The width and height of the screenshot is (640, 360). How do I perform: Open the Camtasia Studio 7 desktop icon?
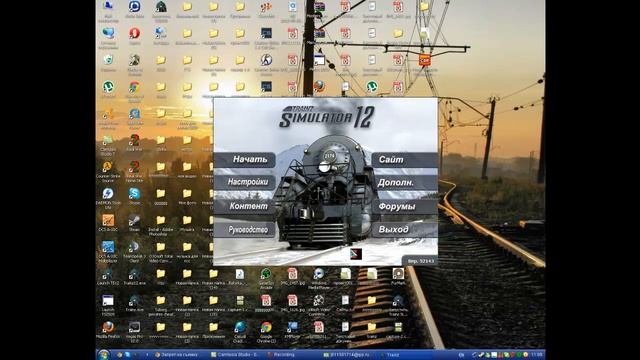(x=108, y=145)
